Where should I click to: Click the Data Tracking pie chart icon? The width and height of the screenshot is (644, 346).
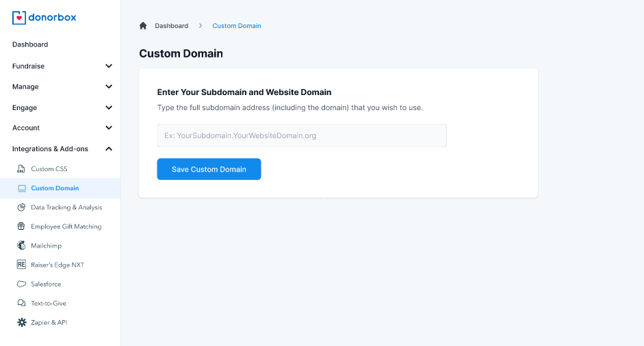click(x=21, y=207)
